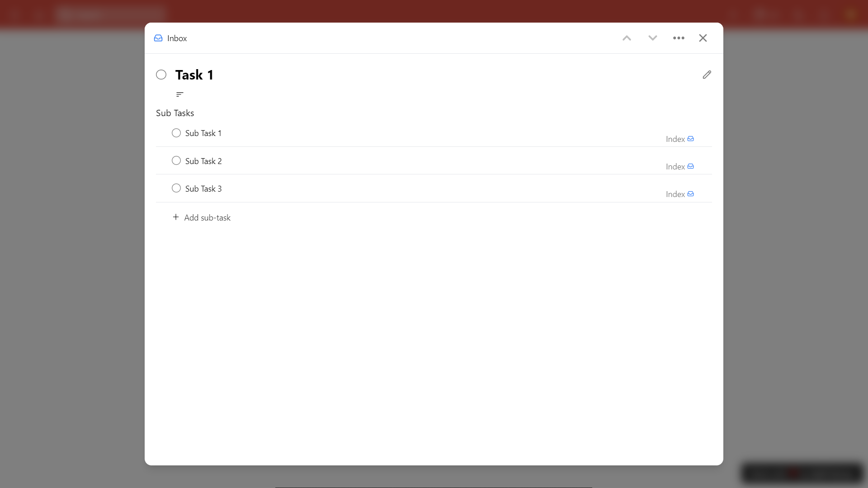This screenshot has height=488, width=868.
Task: Click the description lines icon under Task 1
Action: point(180,94)
